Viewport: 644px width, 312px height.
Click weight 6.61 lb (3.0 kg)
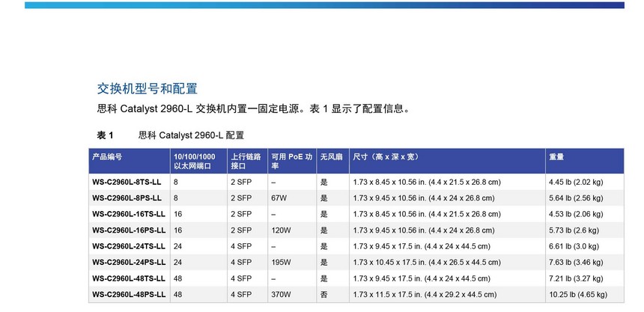coord(574,246)
